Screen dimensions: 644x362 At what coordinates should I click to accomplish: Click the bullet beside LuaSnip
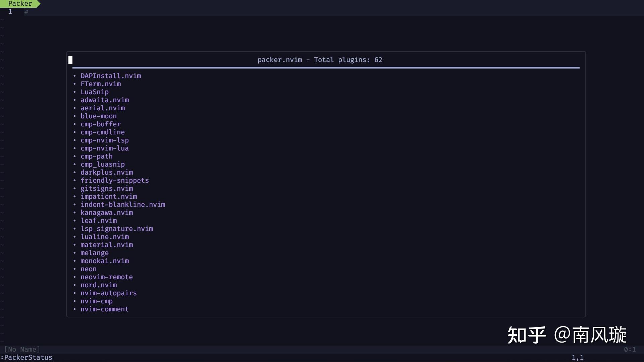74,92
